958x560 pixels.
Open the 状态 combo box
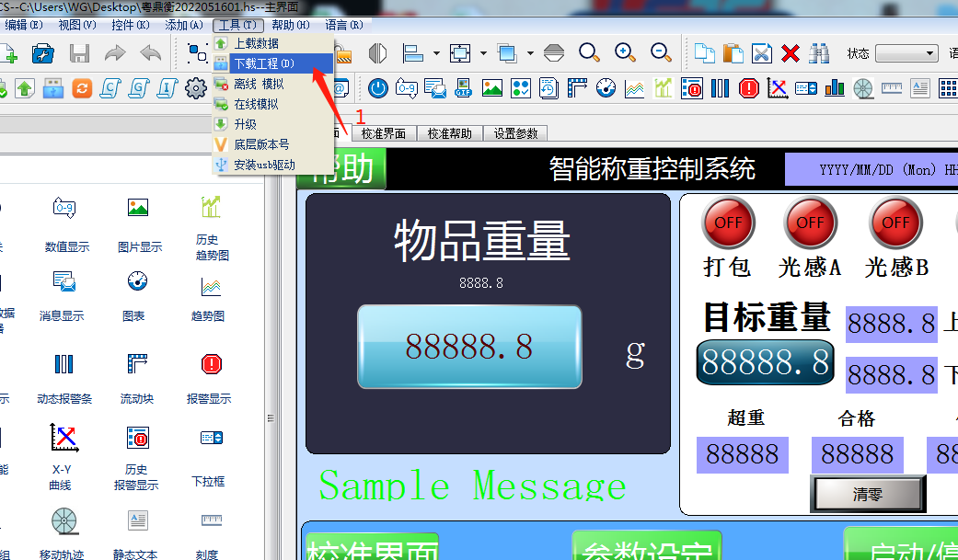[906, 53]
